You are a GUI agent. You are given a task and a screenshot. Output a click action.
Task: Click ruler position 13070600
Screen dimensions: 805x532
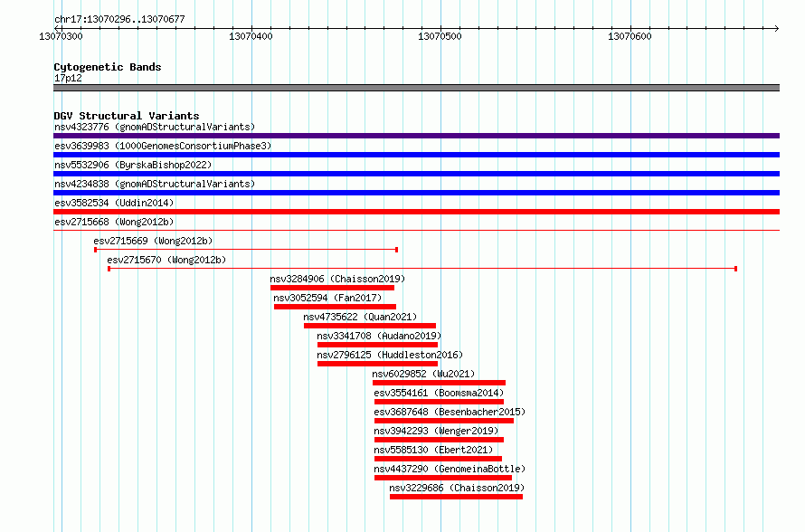(x=630, y=36)
